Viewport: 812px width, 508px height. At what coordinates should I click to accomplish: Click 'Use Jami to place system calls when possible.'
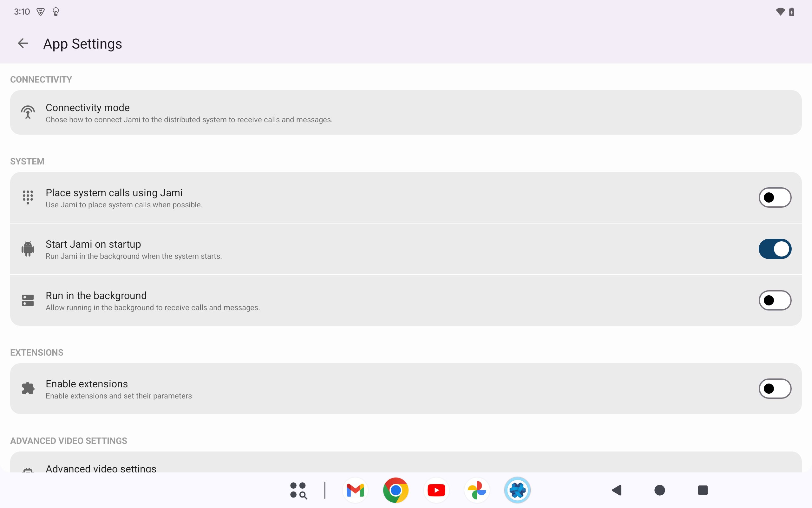click(124, 205)
